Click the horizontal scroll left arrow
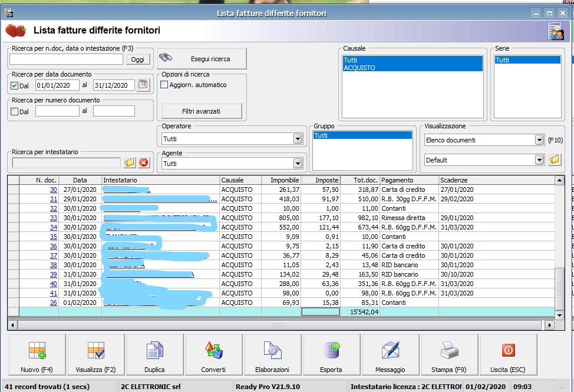Image resolution: width=574 pixels, height=392 pixels. click(x=12, y=325)
